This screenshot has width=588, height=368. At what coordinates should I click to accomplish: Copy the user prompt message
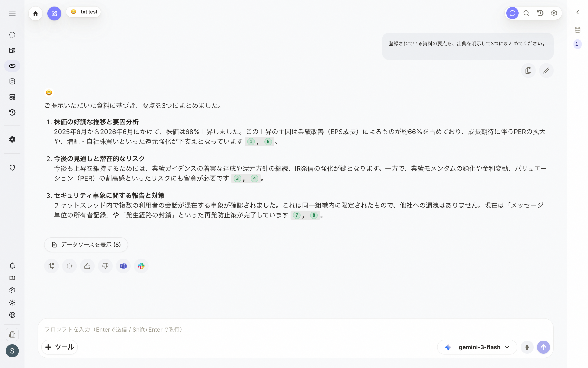tap(528, 71)
